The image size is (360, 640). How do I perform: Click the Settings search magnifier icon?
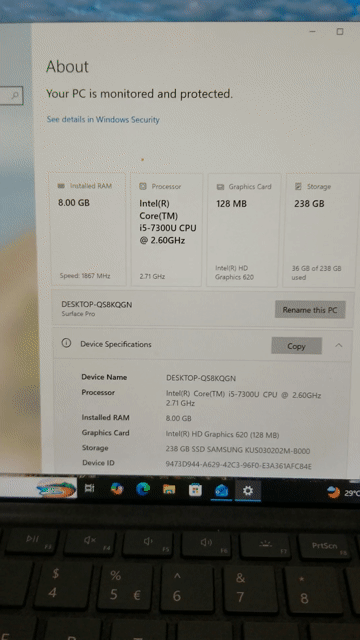point(15,95)
